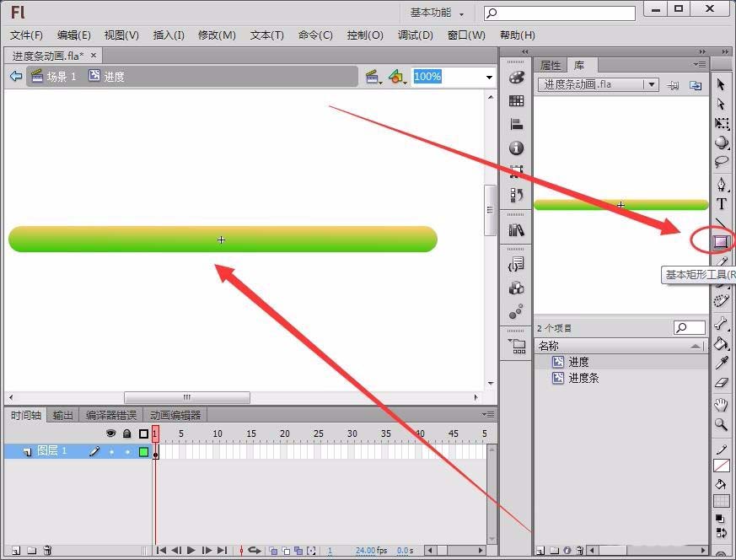
Task: Select the Rectangle Primitive tool
Action: 721,242
